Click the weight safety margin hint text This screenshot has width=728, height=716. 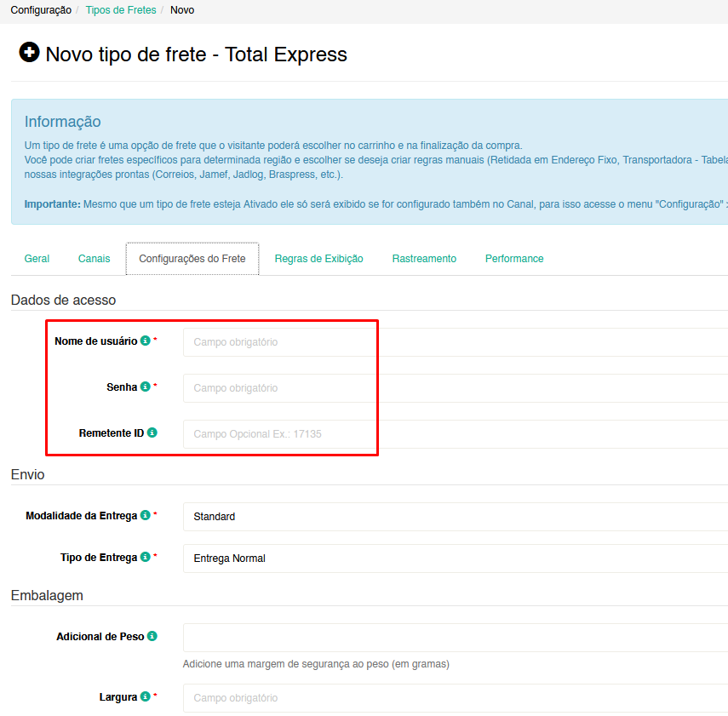(x=316, y=664)
